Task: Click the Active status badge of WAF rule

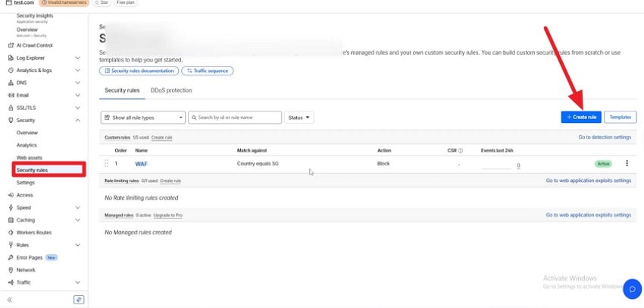Action: point(603,164)
